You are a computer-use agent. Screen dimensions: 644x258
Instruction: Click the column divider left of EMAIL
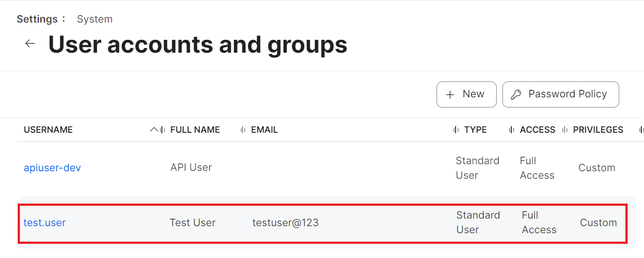tap(243, 130)
